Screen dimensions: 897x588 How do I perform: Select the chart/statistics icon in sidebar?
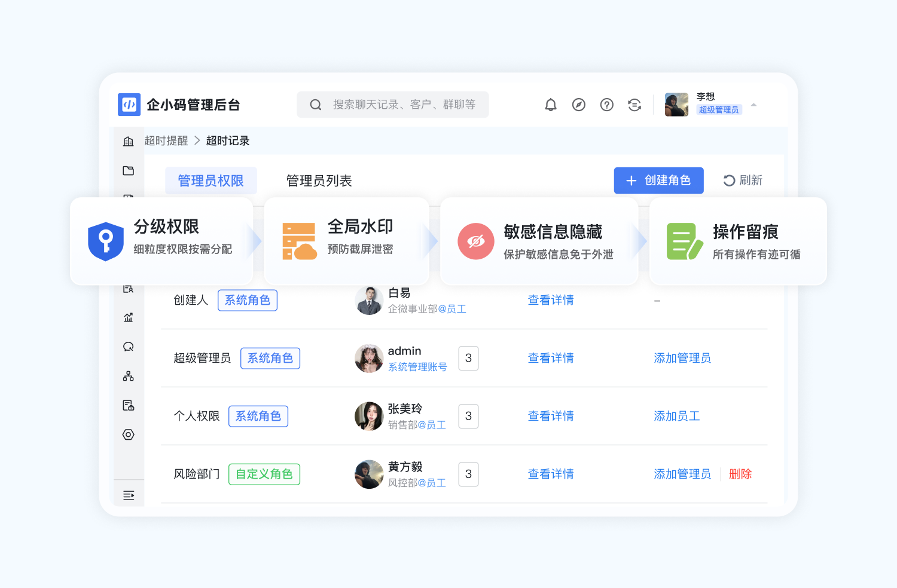pos(128,317)
